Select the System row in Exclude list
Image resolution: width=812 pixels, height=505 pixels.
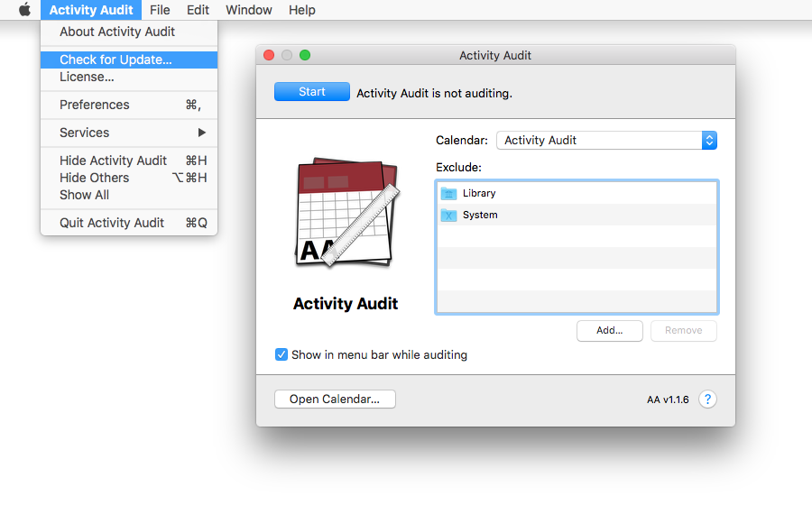[577, 215]
